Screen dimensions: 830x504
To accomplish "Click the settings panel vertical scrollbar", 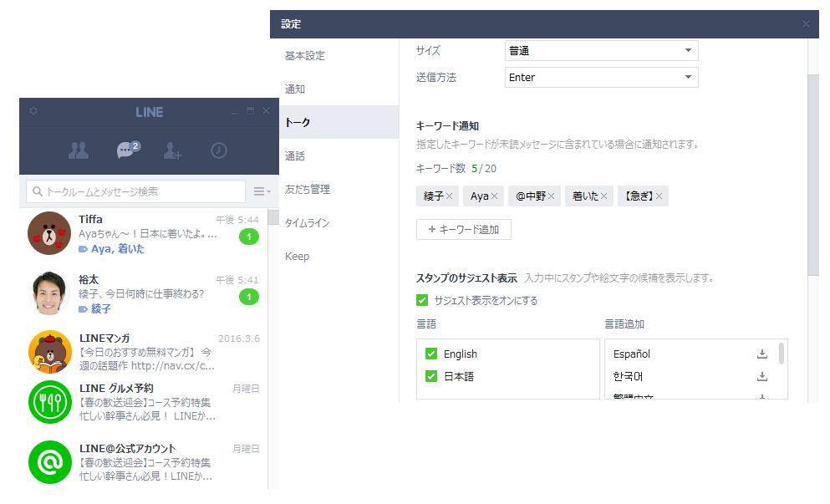I will click(x=813, y=175).
